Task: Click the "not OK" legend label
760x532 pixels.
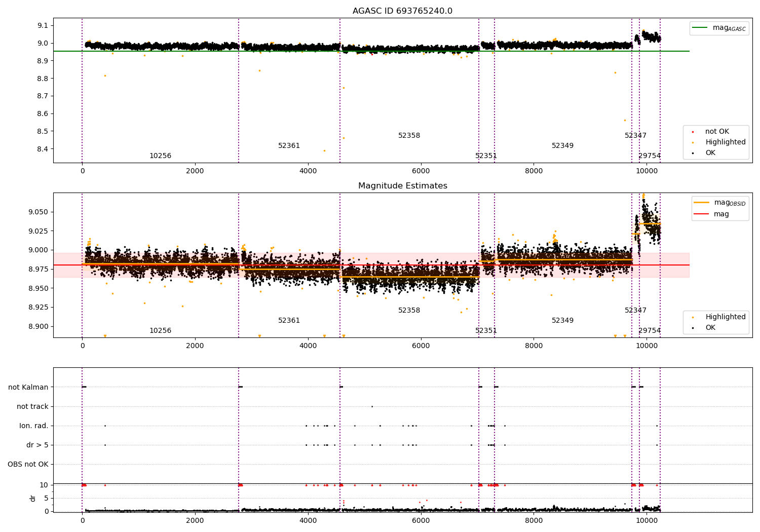Action: (x=717, y=132)
